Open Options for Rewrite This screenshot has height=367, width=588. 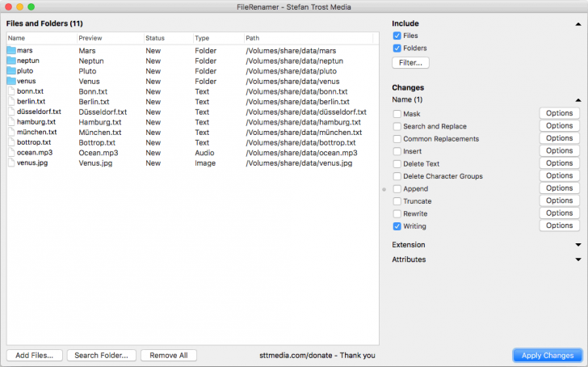tap(559, 213)
